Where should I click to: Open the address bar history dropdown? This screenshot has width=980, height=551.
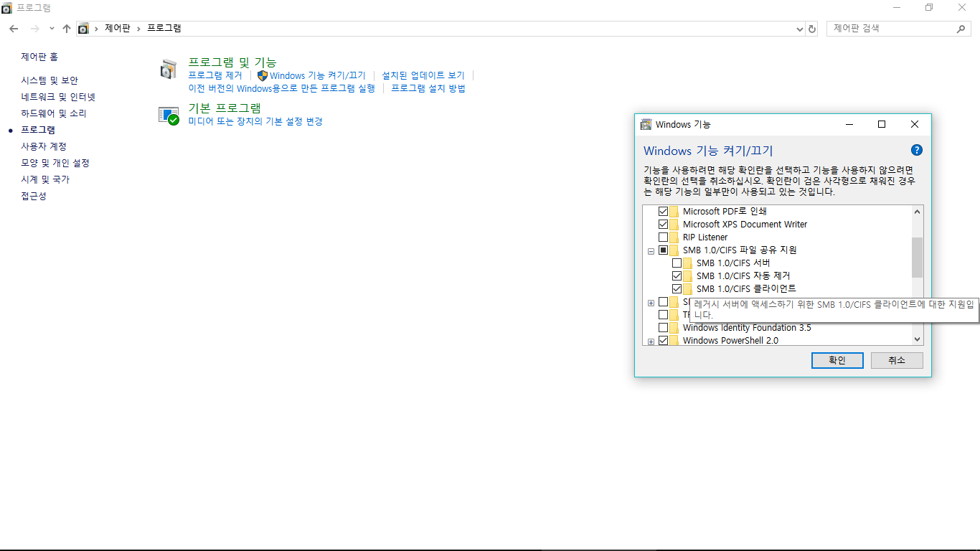coord(800,29)
